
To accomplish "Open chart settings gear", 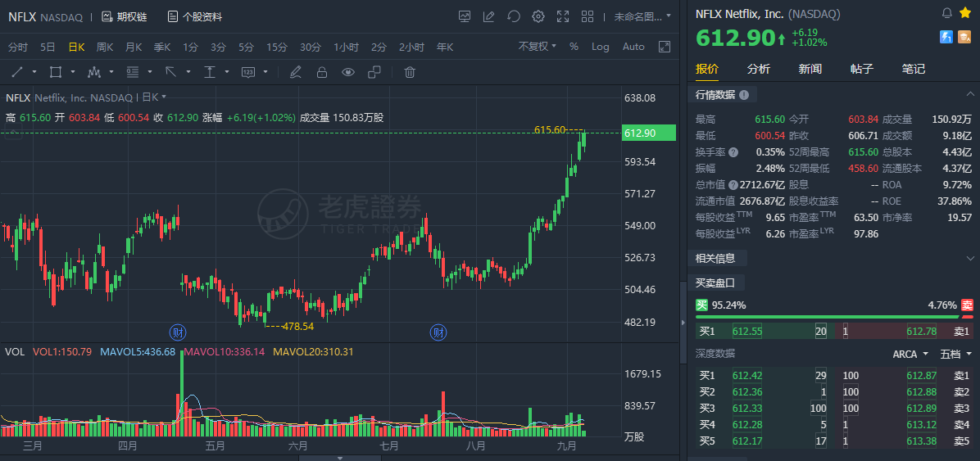I will click(538, 16).
